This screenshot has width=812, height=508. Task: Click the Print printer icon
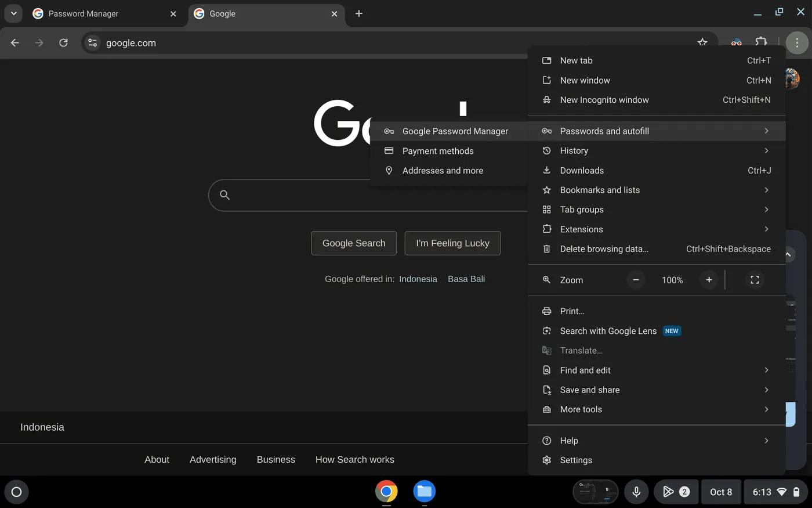(x=546, y=311)
